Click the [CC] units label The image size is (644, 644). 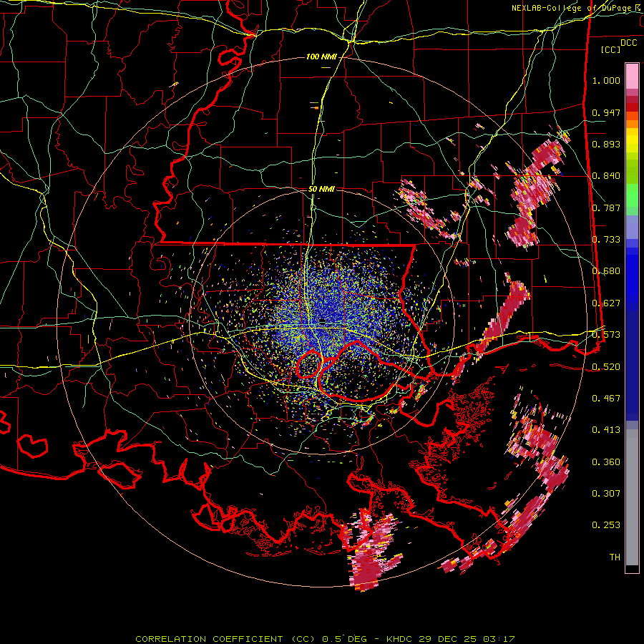611,49
